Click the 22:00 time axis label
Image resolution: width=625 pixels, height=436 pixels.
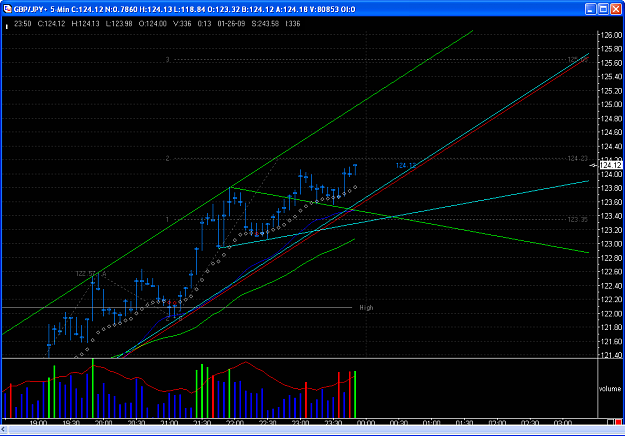(235, 423)
